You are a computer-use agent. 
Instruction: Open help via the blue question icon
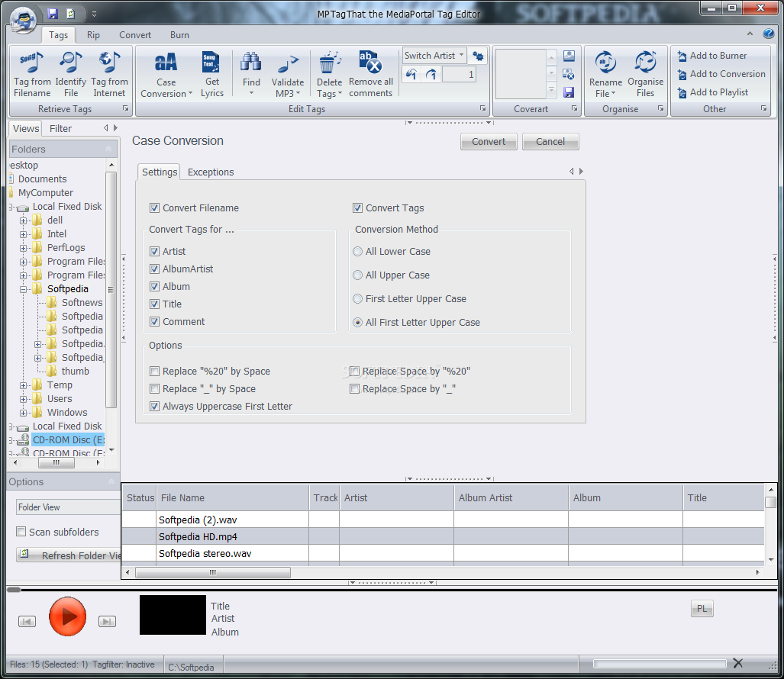coord(769,34)
